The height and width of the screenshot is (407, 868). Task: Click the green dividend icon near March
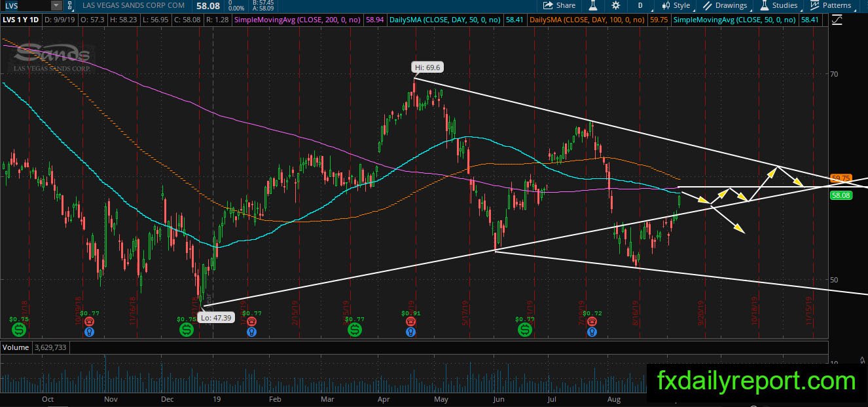[355, 329]
